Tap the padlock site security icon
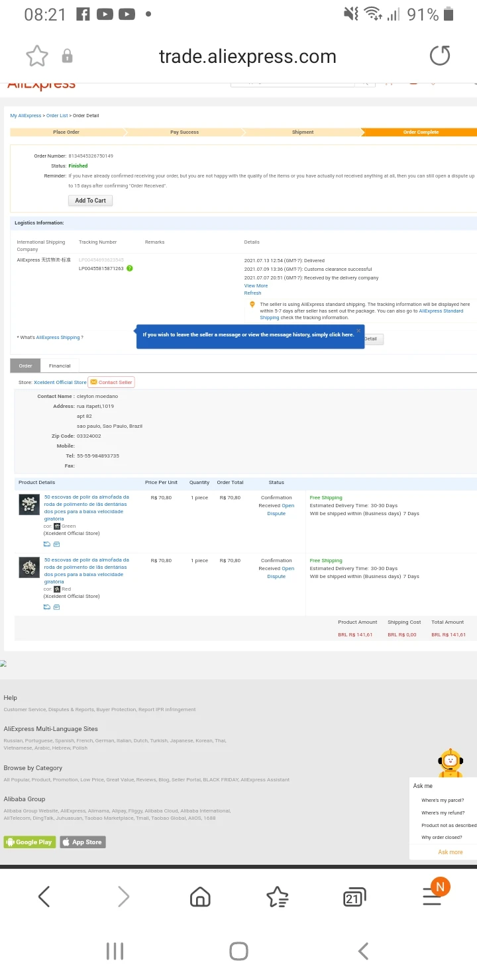This screenshot has width=477, height=980. click(67, 56)
